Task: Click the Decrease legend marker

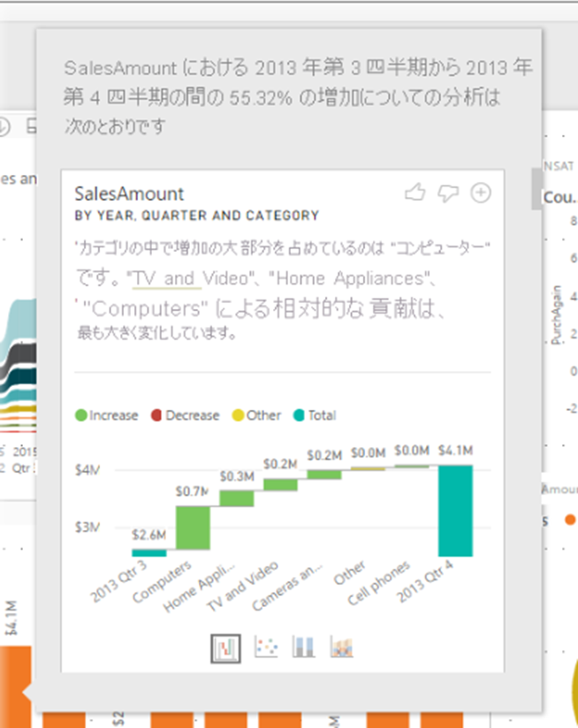Action: [156, 415]
